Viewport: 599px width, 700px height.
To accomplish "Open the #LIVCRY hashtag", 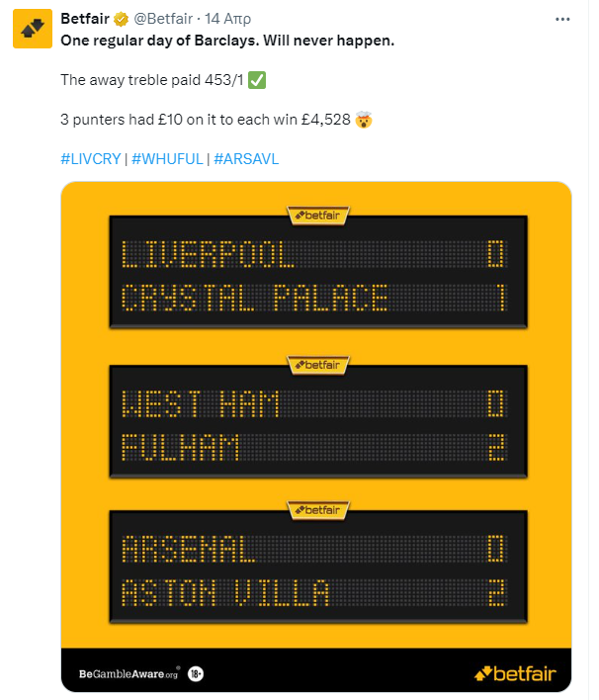I will (93, 158).
